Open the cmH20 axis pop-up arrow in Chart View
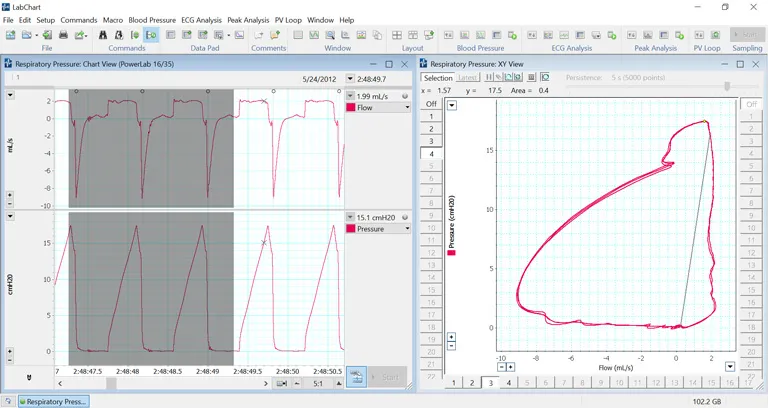This screenshot has width=768, height=408. 10,216
